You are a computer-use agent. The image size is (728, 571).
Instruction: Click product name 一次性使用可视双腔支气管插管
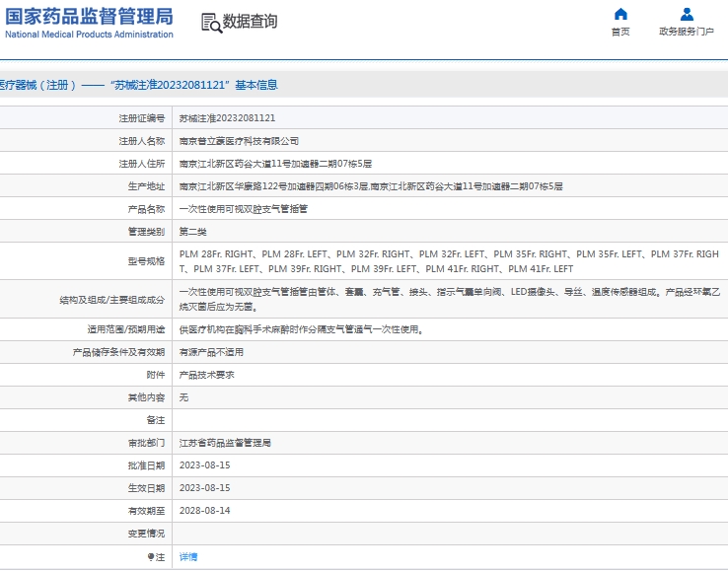tap(244, 209)
